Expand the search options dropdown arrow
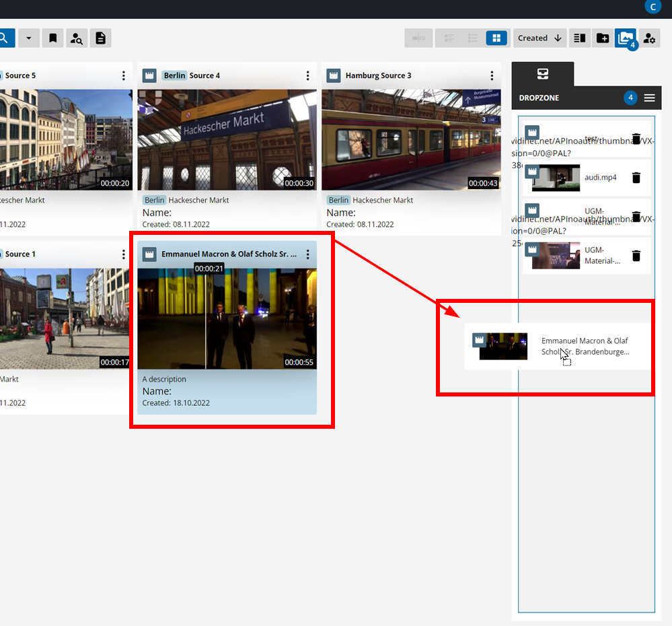This screenshot has height=626, width=672. 28,38
